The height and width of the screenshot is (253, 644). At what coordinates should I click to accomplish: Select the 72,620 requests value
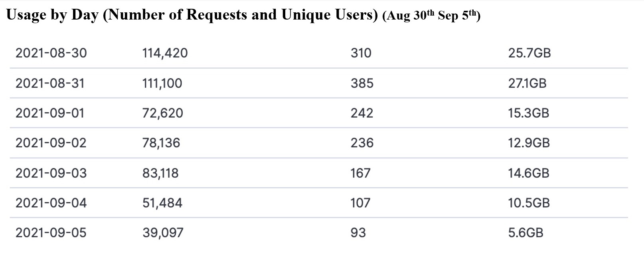pyautogui.click(x=162, y=113)
